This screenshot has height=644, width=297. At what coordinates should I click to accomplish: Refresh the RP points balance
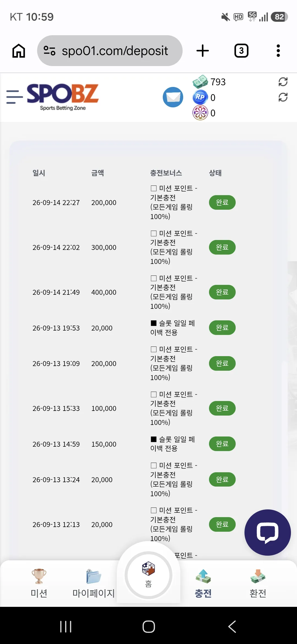[283, 97]
